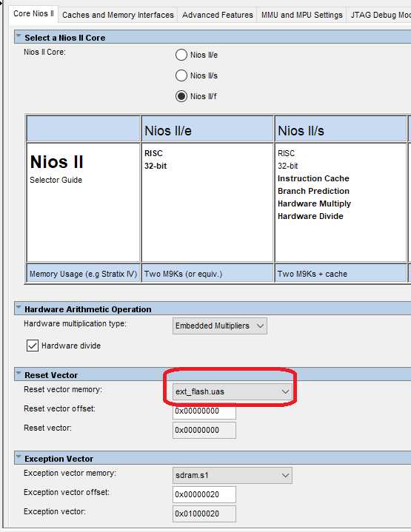
Task: Toggle the Hardware divide checkbox
Action: point(33,346)
